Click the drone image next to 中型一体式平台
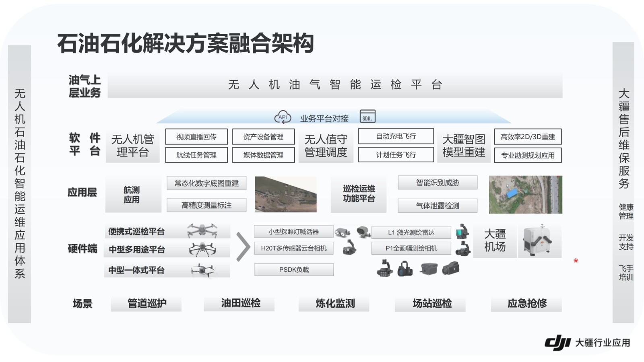The image size is (644, 362). 203,270
